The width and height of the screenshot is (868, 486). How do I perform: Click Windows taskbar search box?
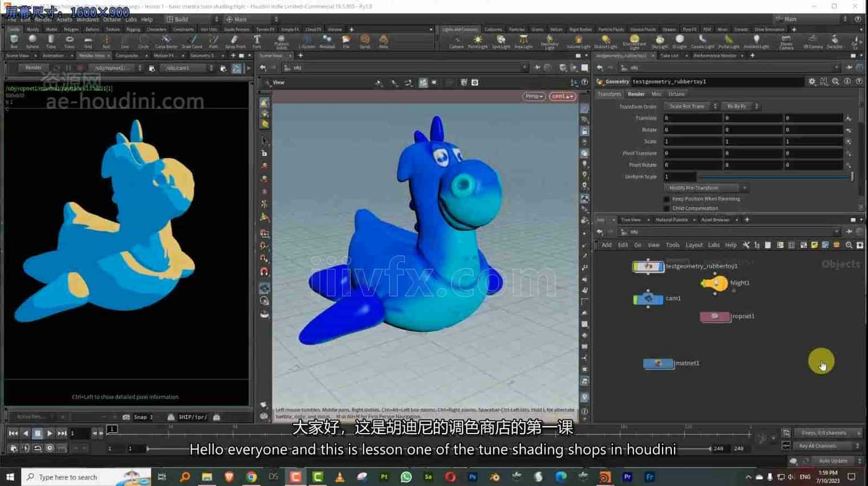click(87, 477)
